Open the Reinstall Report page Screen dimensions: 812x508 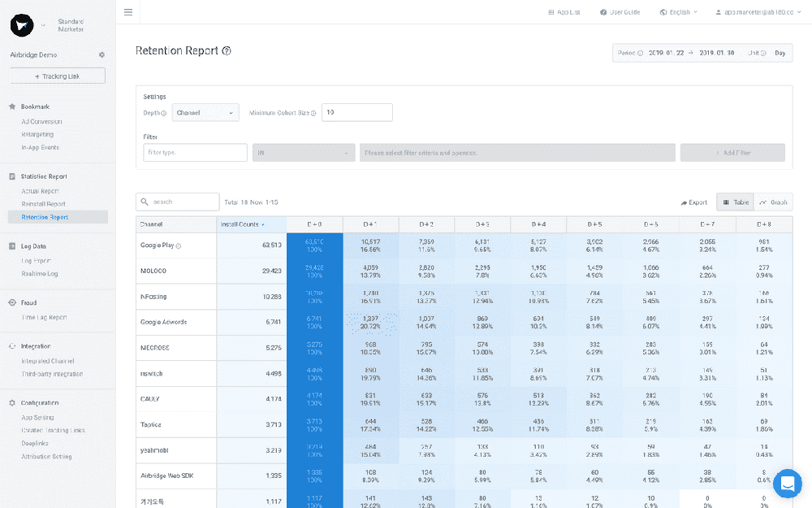[x=44, y=204]
